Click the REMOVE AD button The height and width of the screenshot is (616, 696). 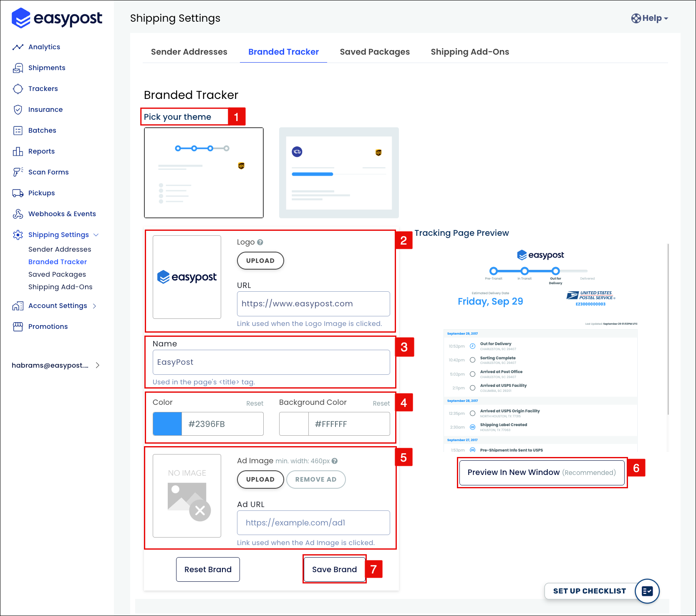pos(316,480)
